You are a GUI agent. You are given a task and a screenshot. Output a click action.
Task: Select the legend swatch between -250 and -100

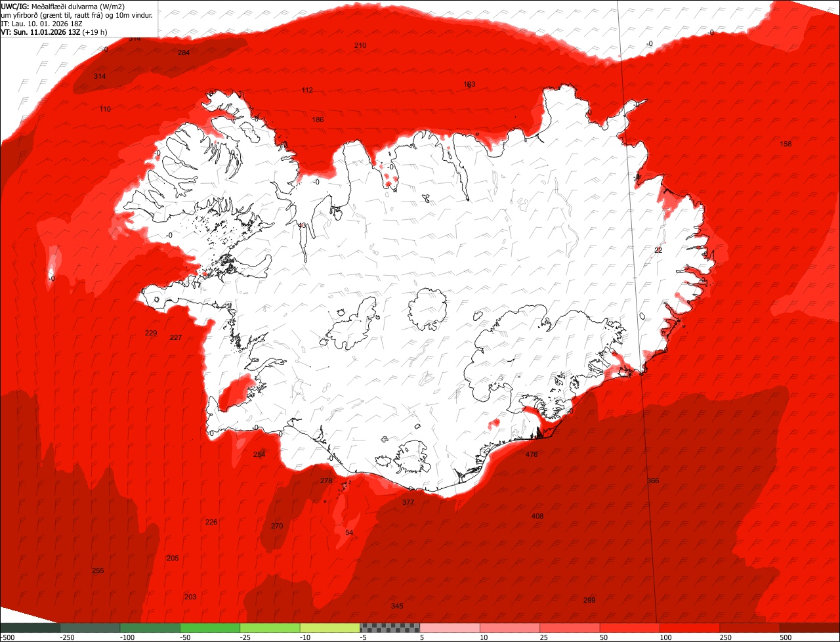pos(91,628)
